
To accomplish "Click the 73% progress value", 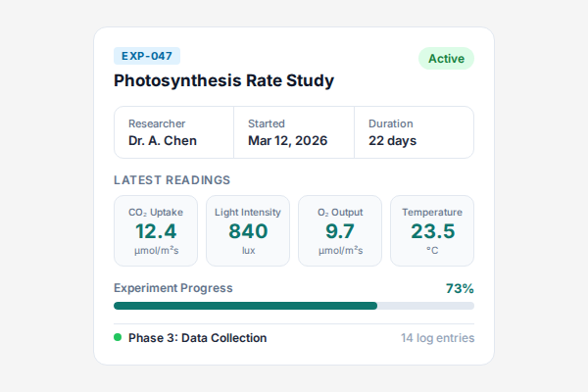I will coord(460,289).
